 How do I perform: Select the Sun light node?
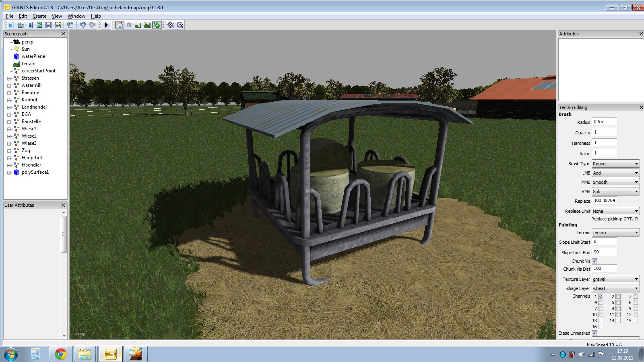click(x=26, y=49)
